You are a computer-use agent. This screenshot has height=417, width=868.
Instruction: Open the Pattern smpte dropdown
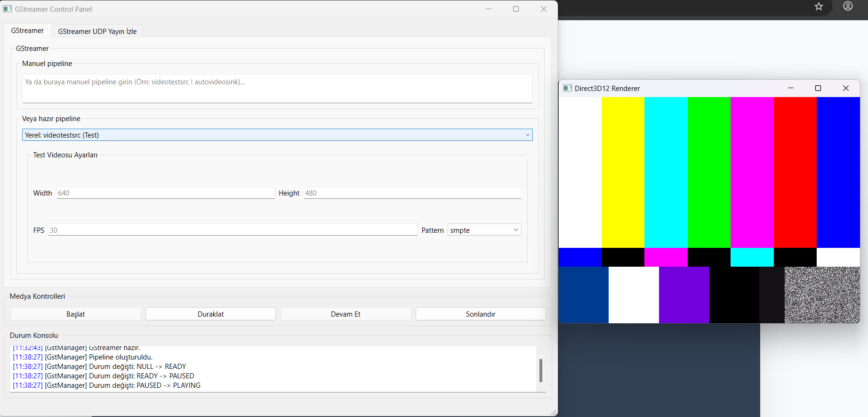tap(484, 230)
